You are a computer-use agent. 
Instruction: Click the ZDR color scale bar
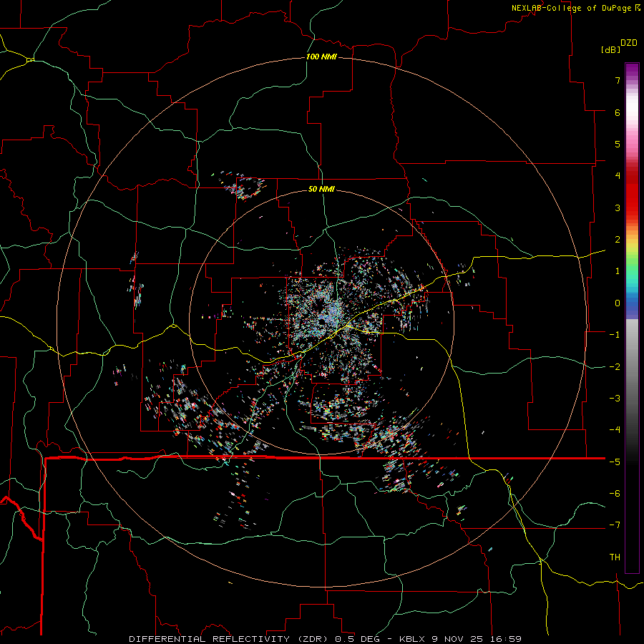coord(632,318)
